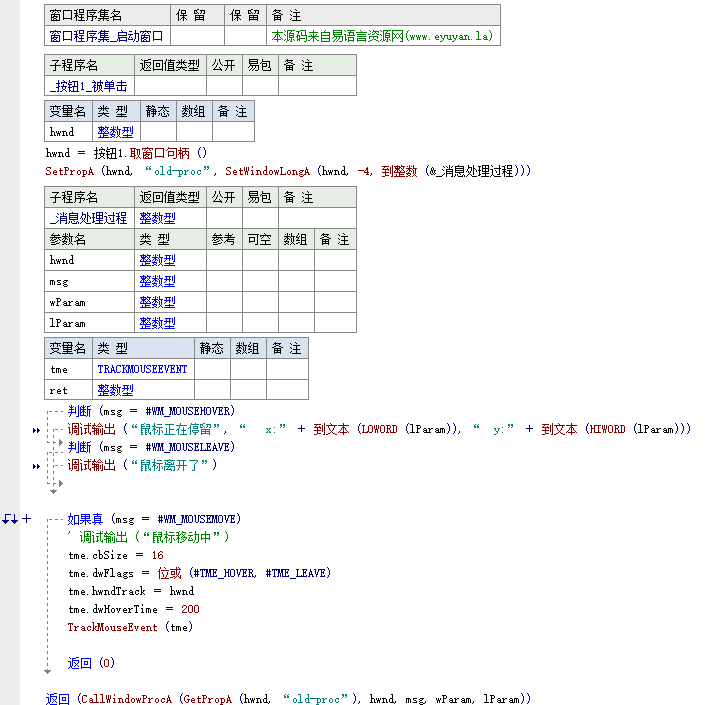
Task: Select the lParam parameter name cell
Action: pos(89,323)
